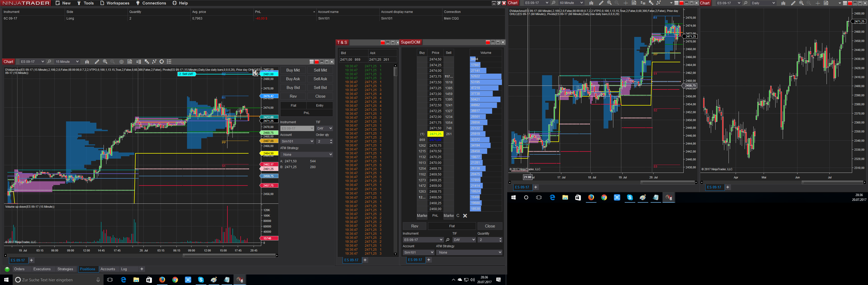Click Sell Mkt button in Chart Trader
This screenshot has height=285, width=868.
[320, 70]
